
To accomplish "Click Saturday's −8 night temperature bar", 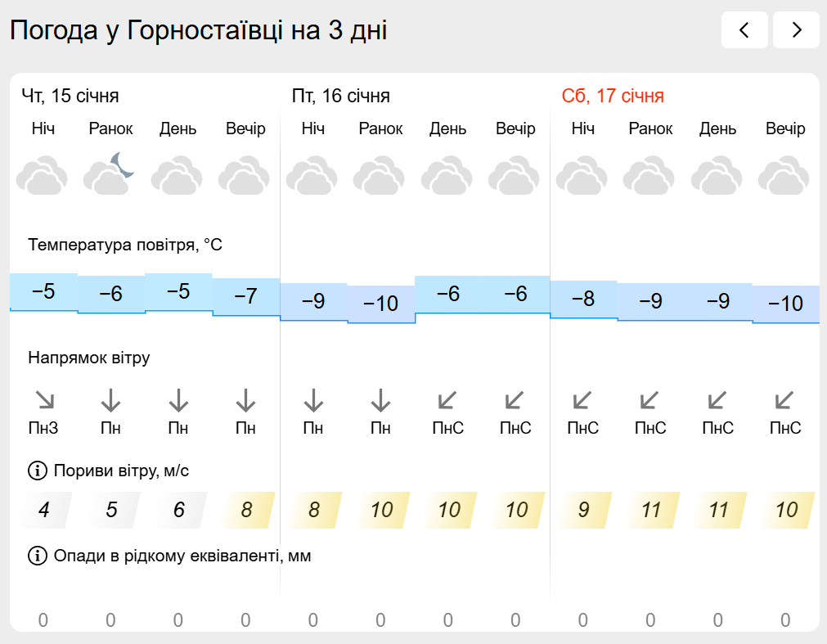I will pyautogui.click(x=582, y=299).
